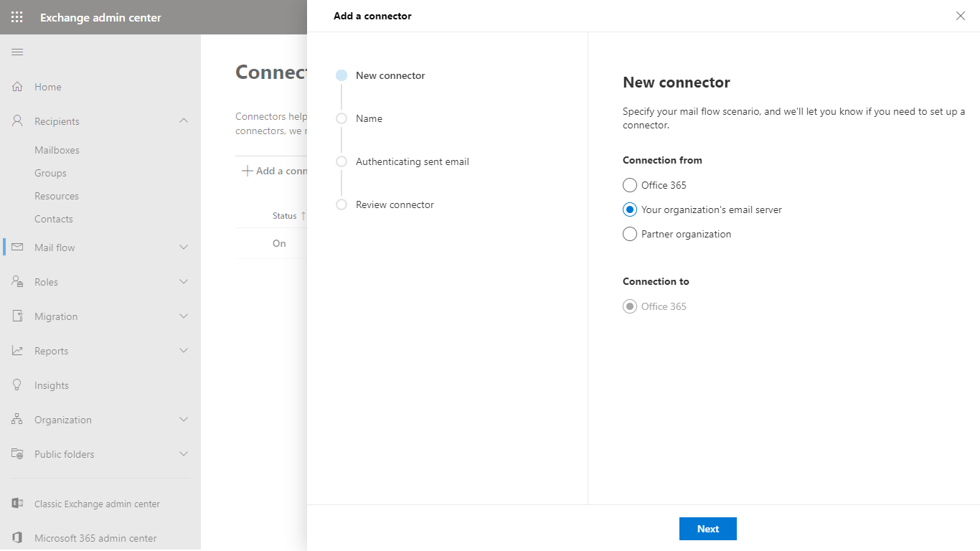Click the Reports chart icon

[18, 351]
